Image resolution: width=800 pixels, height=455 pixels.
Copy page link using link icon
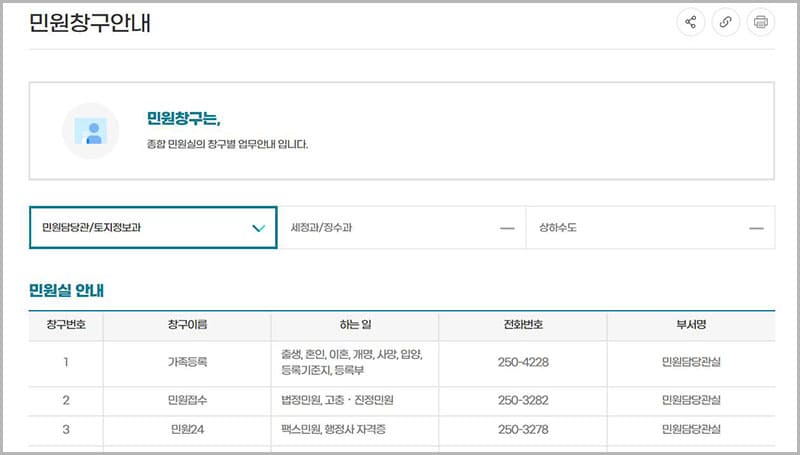pos(726,22)
